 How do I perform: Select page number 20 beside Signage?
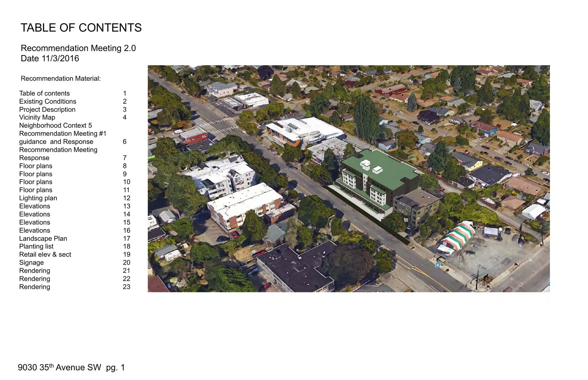coord(126,263)
